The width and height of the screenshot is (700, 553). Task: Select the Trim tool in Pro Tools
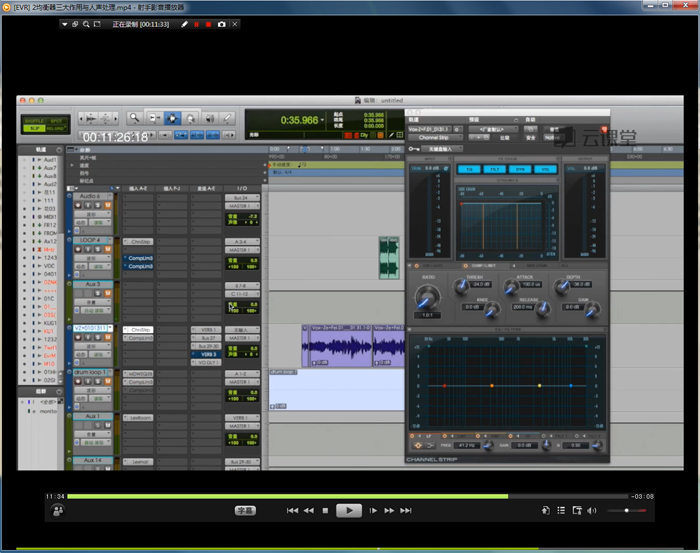pos(154,118)
